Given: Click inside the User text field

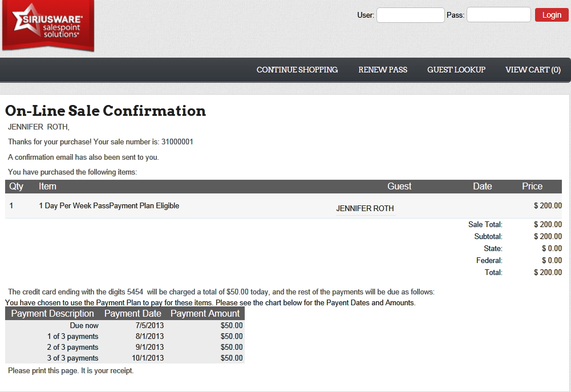Looking at the screenshot, I should click(x=410, y=15).
